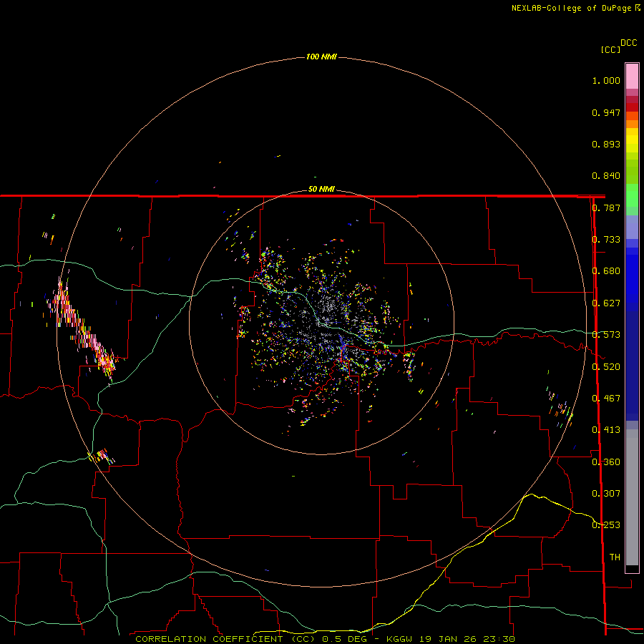This screenshot has height=644, width=644.
Task: Click the 0.520 color scale value
Action: click(606, 367)
